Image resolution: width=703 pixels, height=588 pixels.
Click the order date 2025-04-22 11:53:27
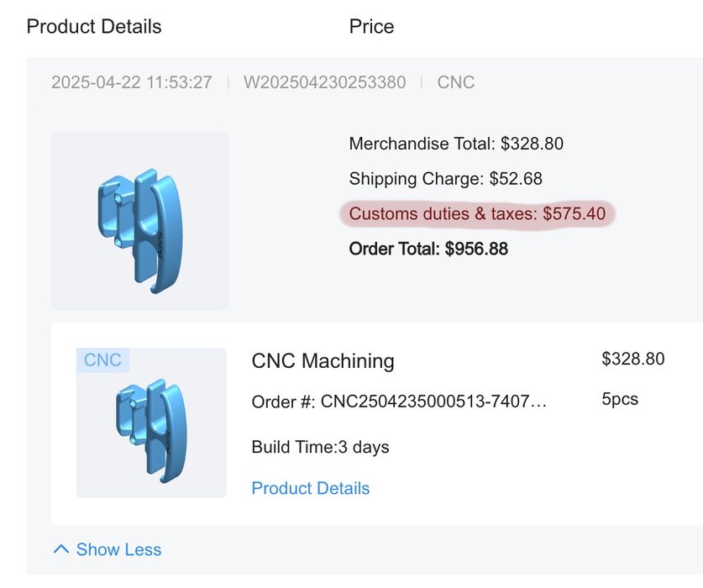131,82
